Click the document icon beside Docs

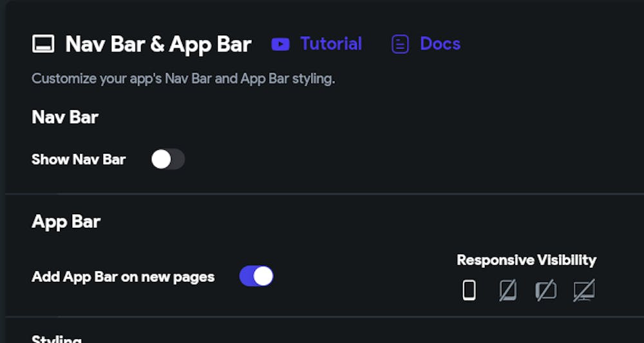400,44
